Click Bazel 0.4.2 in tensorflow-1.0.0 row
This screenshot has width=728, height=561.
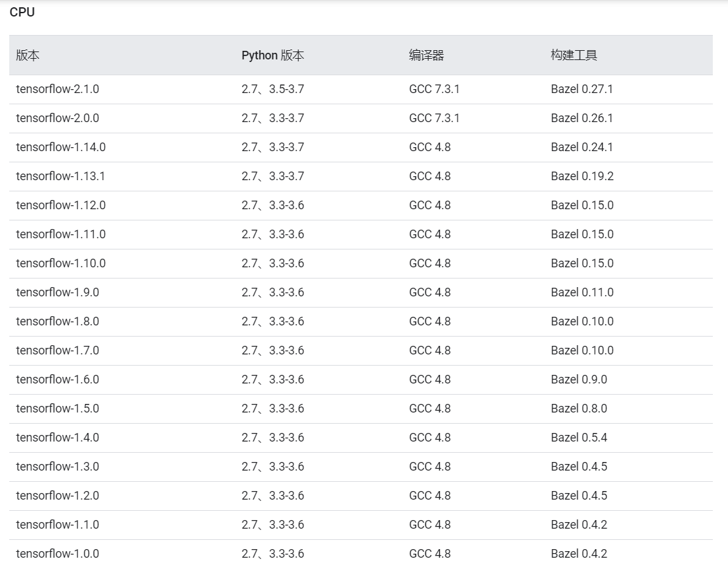[579, 554]
